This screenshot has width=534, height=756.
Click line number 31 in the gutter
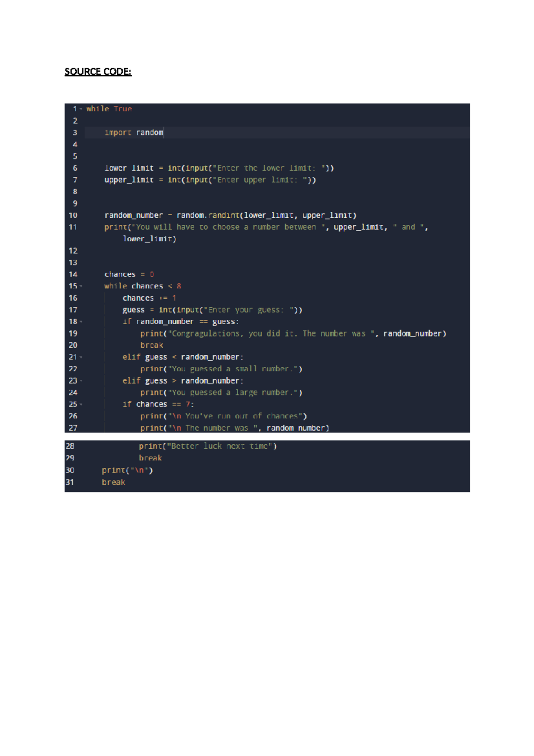pos(70,482)
